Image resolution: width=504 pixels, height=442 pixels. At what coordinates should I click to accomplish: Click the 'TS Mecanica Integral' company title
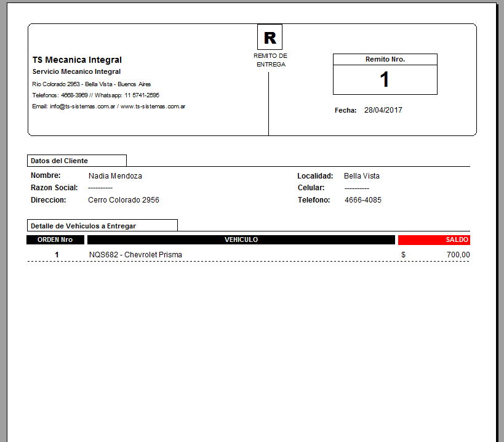pos(77,60)
